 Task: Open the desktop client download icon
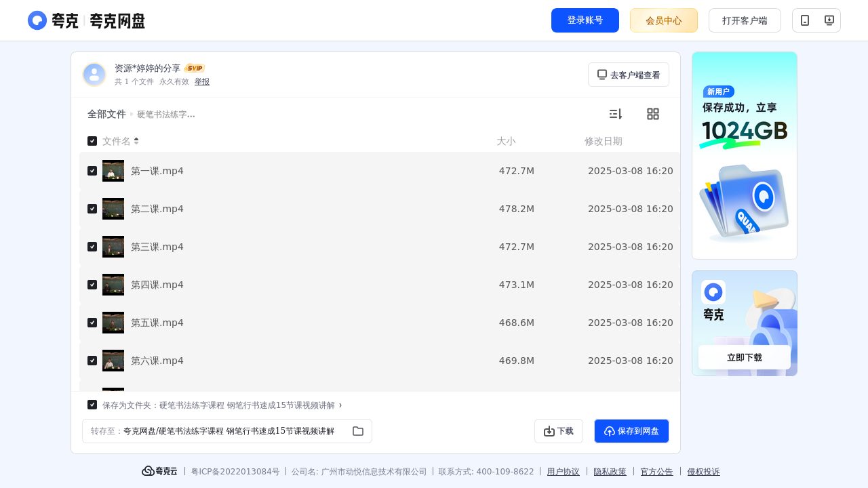[829, 20]
